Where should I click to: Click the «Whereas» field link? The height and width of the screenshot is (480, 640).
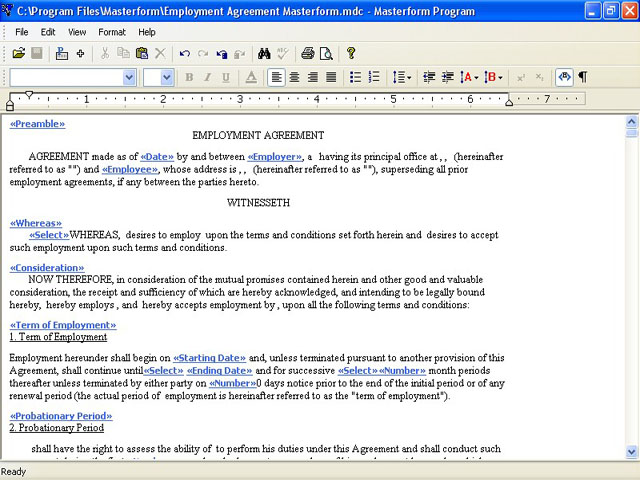(x=36, y=223)
